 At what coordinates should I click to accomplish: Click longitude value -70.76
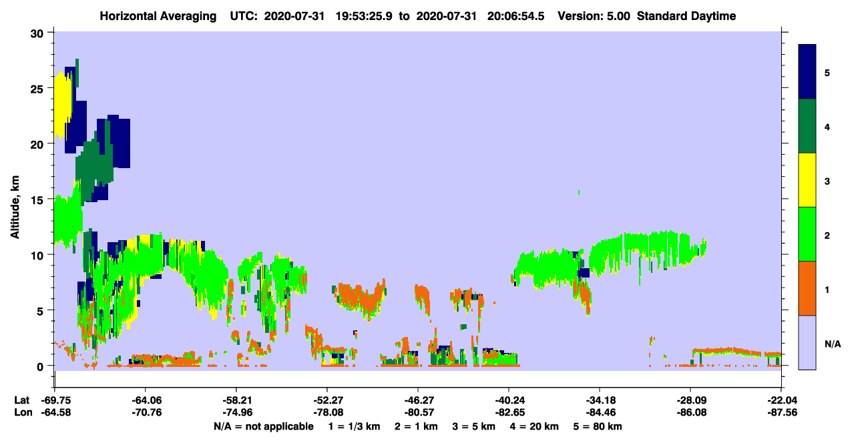[145, 412]
